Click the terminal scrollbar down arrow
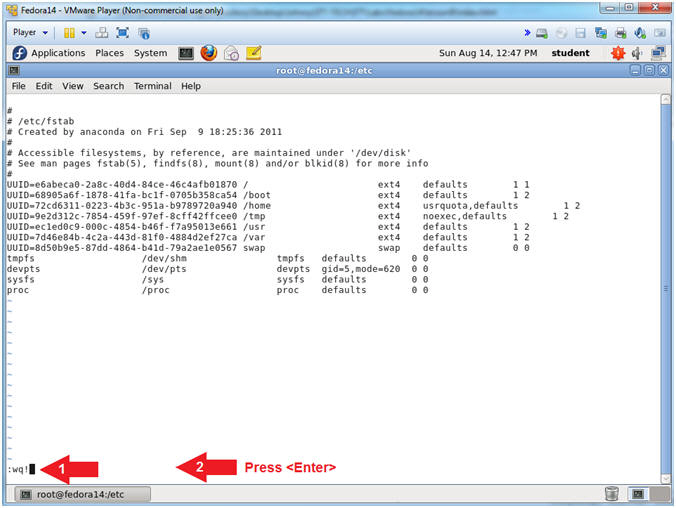 [x=666, y=479]
